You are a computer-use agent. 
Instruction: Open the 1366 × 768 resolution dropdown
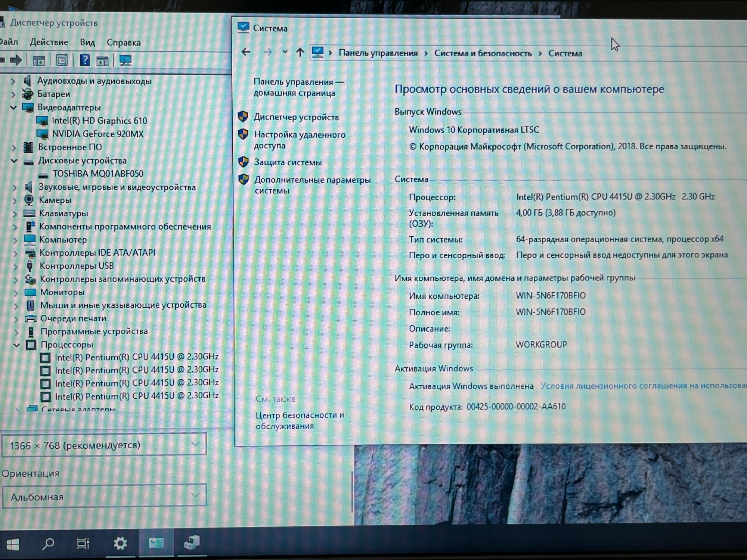point(104,445)
